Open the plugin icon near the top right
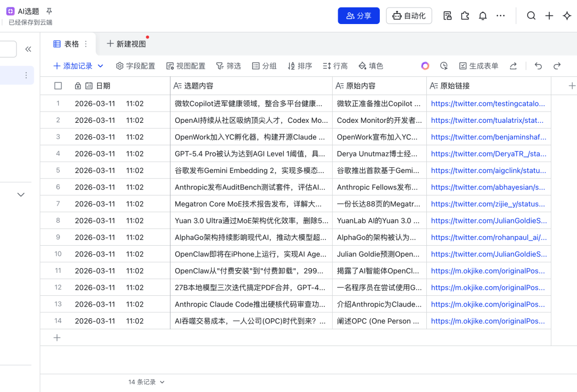Viewport: 577px width, 392px height. pos(465,15)
